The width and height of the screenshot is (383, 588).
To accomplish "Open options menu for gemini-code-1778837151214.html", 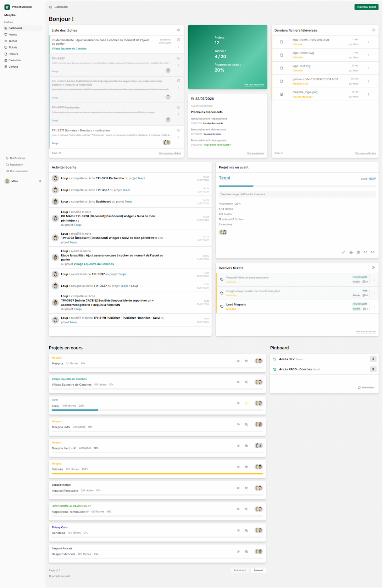I will 368,81.
